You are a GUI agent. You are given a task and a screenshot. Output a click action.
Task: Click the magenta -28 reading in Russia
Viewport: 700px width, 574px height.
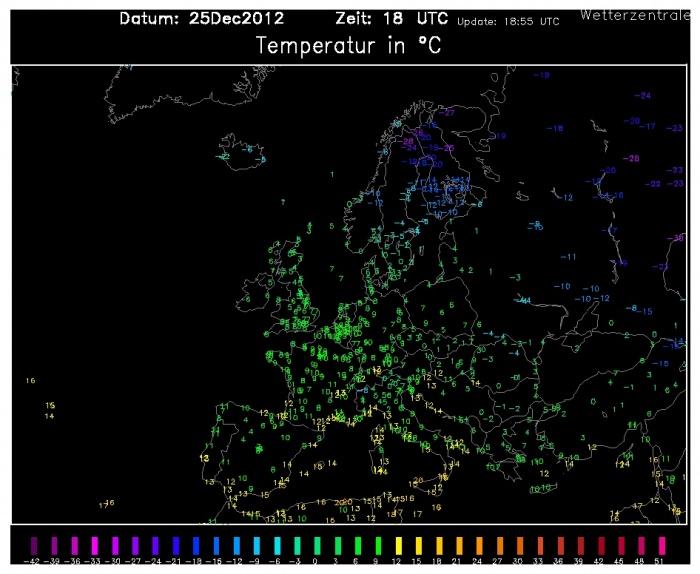pos(631,159)
